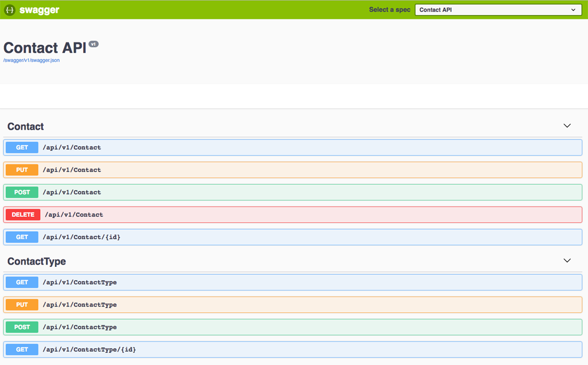
Task: Click the ContactType section heading
Action: (x=37, y=262)
